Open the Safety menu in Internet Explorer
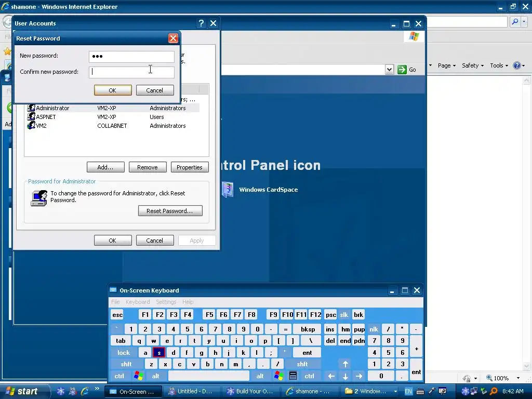This screenshot has height=399, width=532. coord(473,65)
